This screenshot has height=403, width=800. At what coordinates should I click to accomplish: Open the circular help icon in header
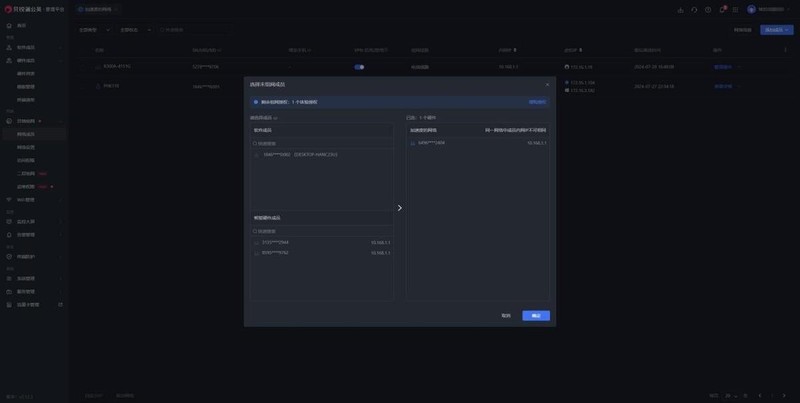pyautogui.click(x=708, y=10)
